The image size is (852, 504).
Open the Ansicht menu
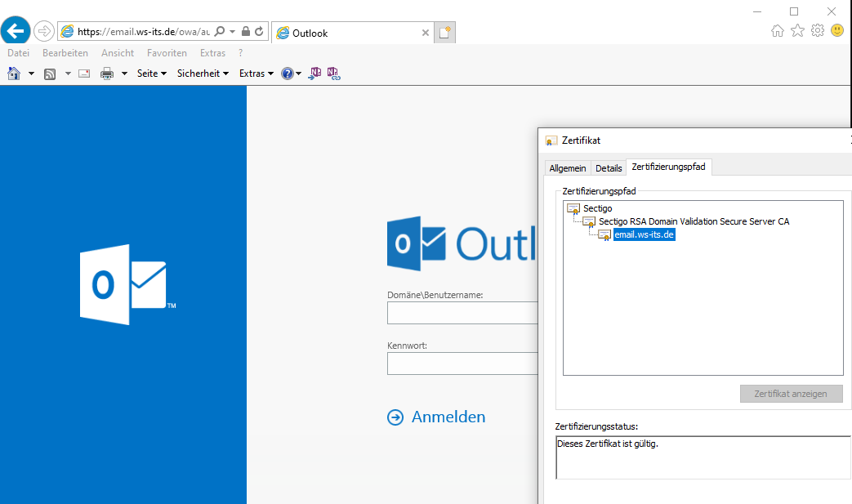coord(118,52)
